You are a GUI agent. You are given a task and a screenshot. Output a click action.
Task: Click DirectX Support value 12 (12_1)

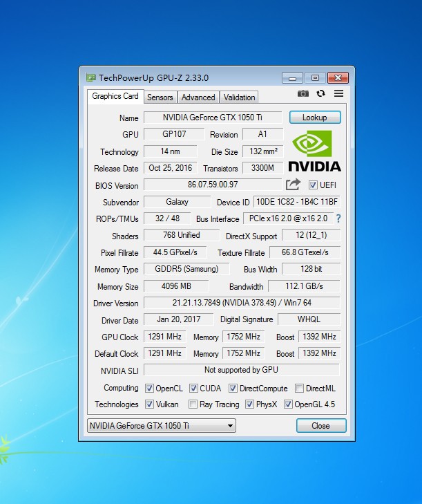point(311,235)
